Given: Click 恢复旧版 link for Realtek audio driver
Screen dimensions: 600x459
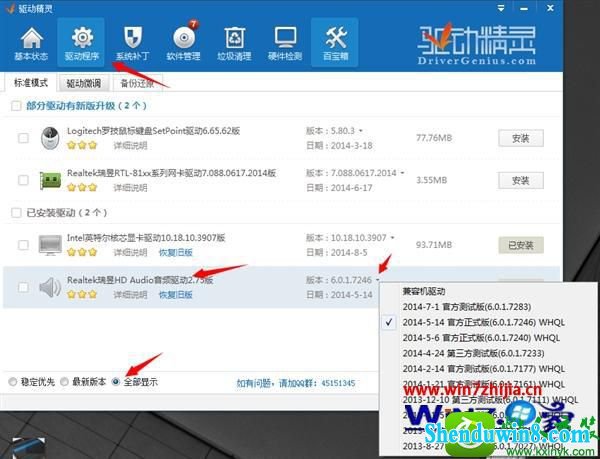Looking at the screenshot, I should [176, 295].
